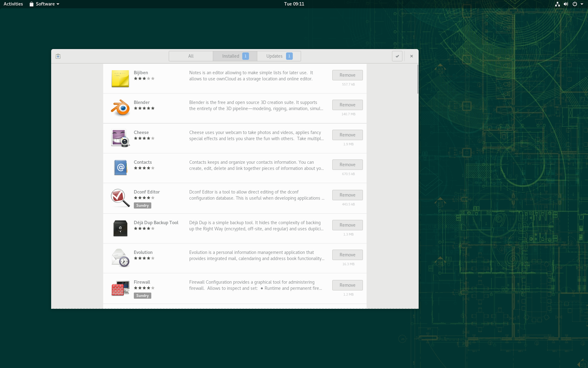Remove the Blender application

(347, 105)
